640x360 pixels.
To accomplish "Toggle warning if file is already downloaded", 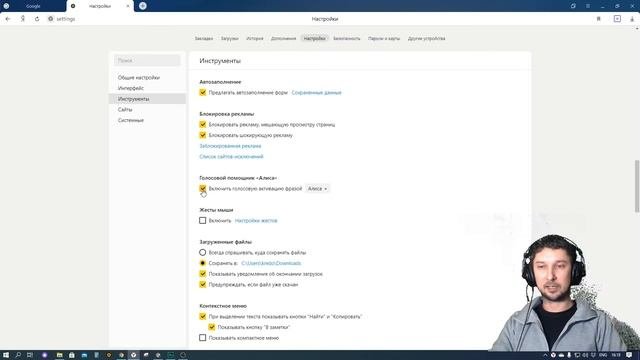I will [202, 284].
